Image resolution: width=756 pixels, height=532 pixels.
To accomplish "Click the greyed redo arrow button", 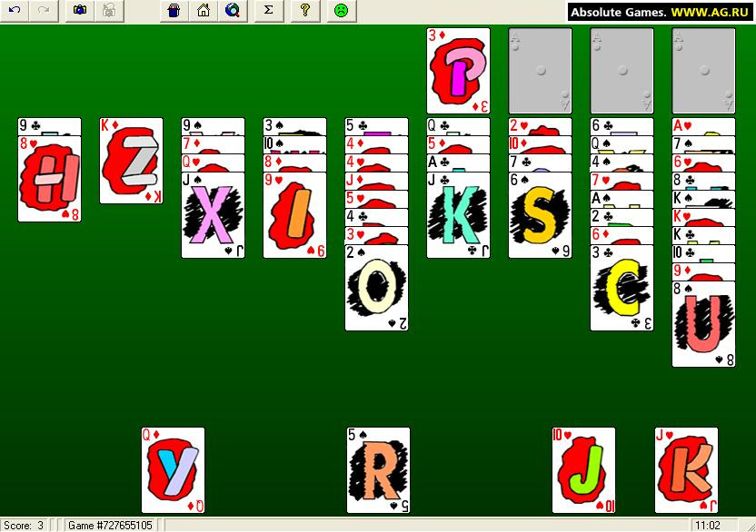I will [44, 11].
